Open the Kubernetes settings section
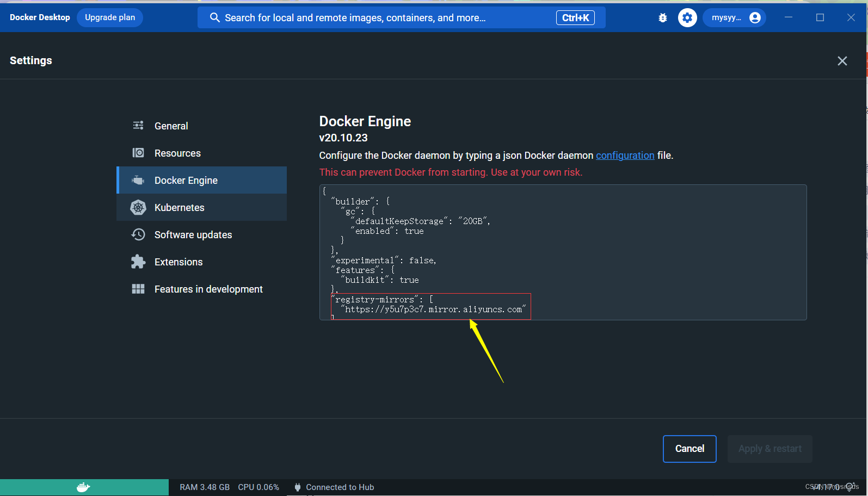 [x=202, y=207]
